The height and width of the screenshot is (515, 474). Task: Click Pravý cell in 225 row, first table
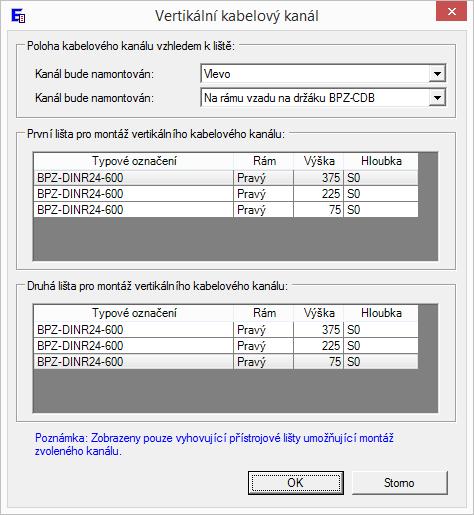pos(263,194)
